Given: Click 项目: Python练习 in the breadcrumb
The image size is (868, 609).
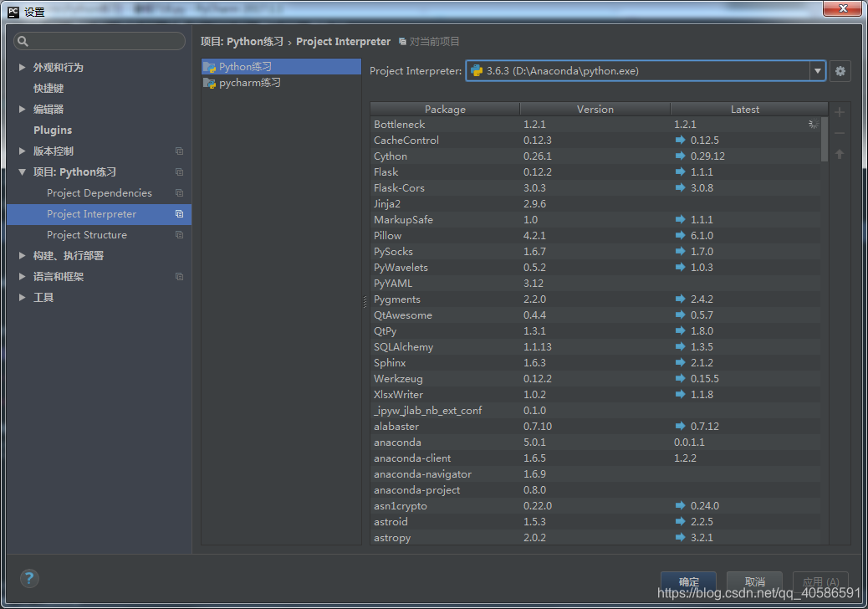Looking at the screenshot, I should pos(242,42).
